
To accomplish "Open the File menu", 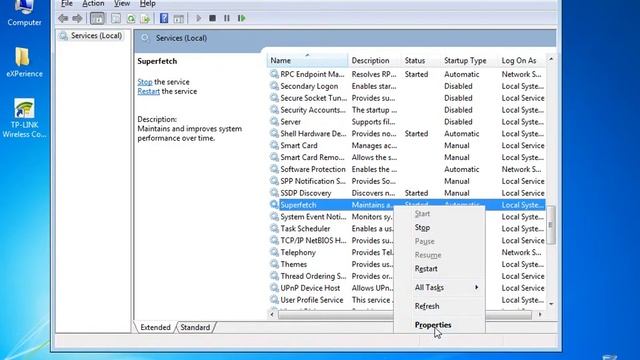I will (67, 4).
